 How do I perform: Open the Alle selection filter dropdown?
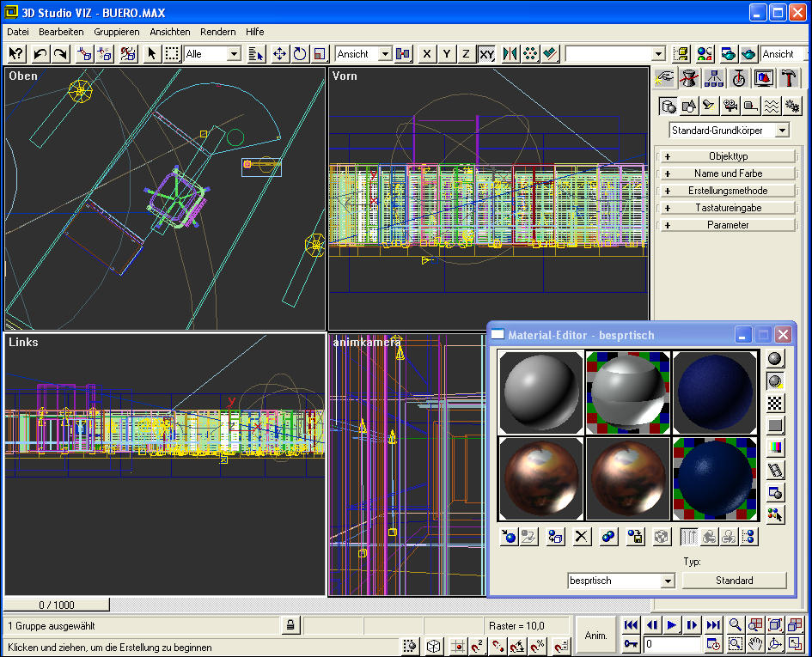pyautogui.click(x=234, y=54)
